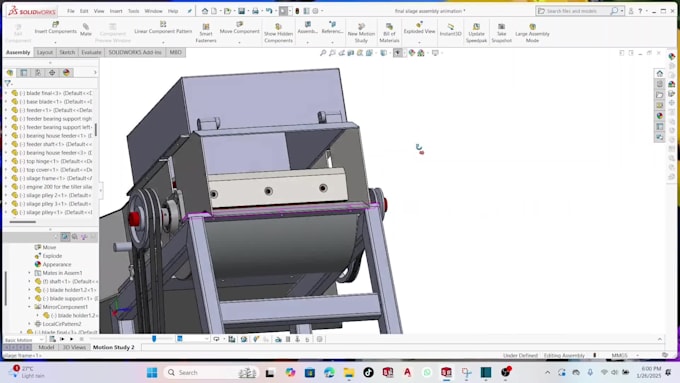Image resolution: width=680 pixels, height=383 pixels.
Task: Open the Tools menu
Action: coord(134,11)
